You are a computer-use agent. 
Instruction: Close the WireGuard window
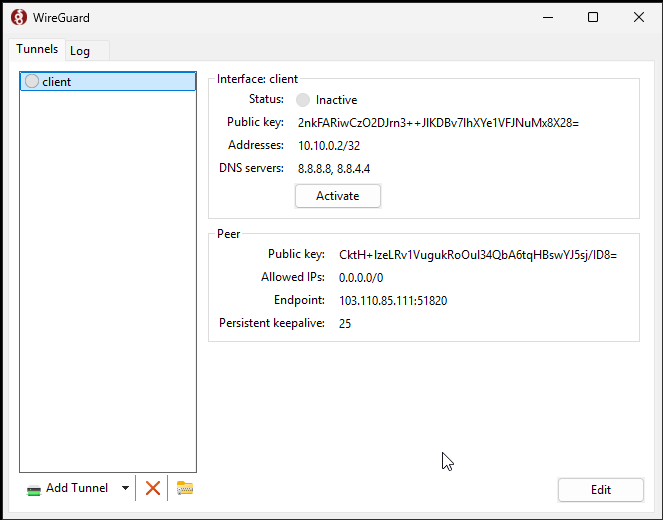coord(639,17)
